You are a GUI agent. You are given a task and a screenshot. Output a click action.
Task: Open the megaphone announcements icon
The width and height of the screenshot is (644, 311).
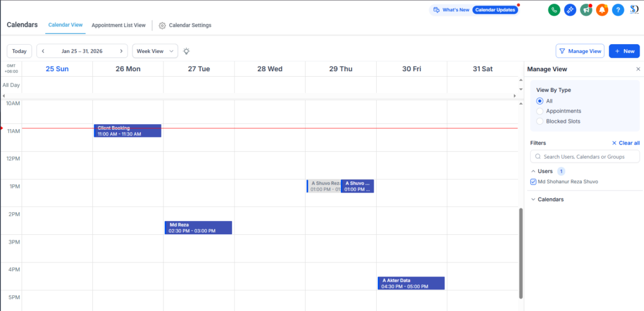click(x=586, y=10)
